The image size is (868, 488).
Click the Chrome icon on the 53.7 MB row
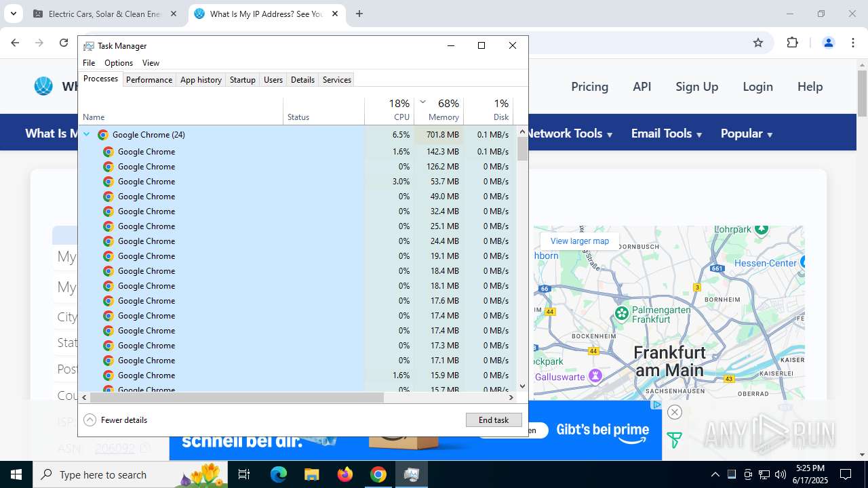[x=108, y=182]
